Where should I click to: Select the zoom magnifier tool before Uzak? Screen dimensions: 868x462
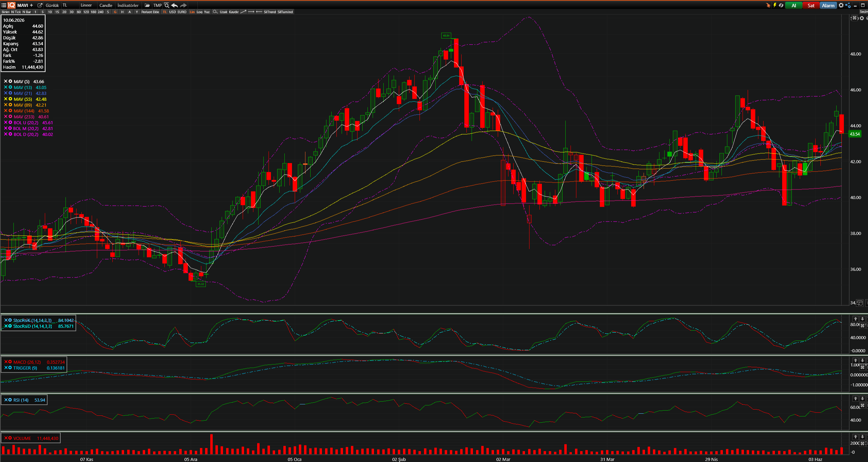coord(215,12)
